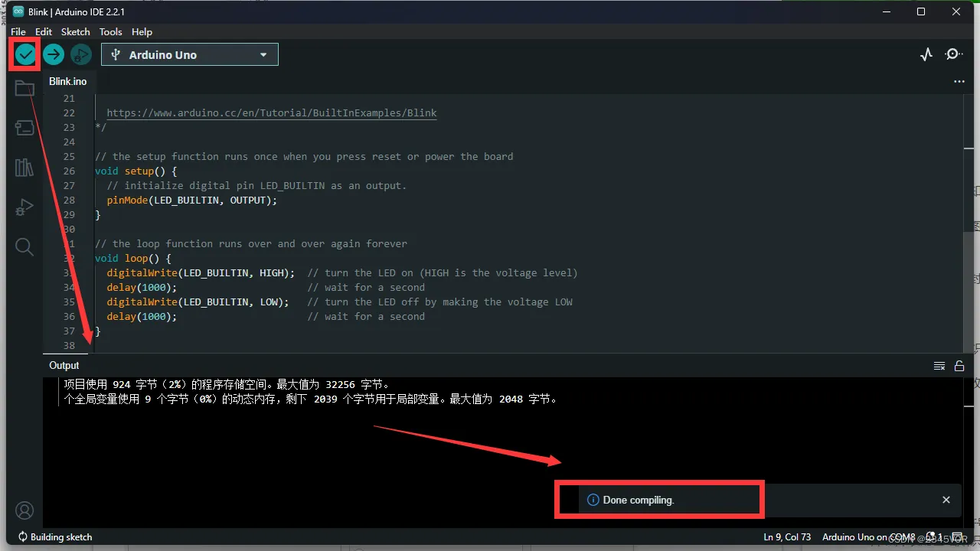The image size is (980, 551).
Task: Click the notifications bell in status bar
Action: 933,537
